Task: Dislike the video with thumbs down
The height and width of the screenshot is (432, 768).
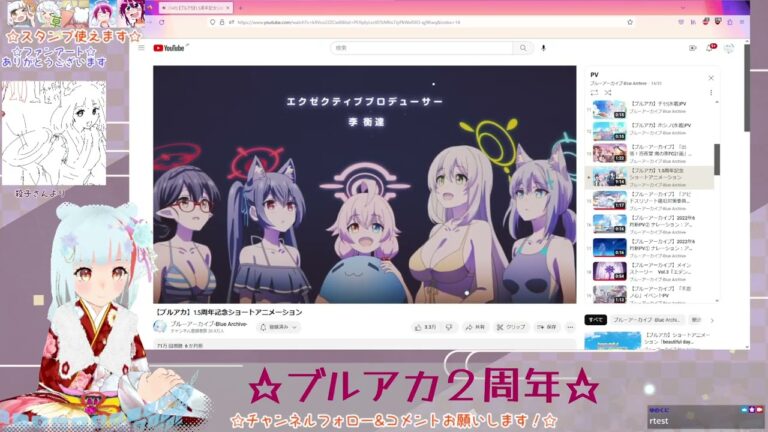Action: pos(449,327)
